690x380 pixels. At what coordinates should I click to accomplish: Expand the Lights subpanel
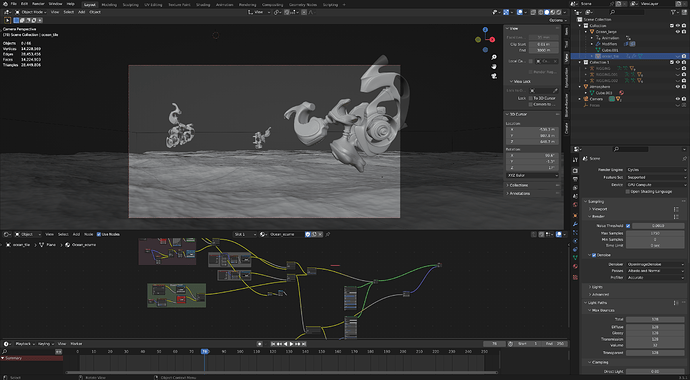tap(597, 287)
